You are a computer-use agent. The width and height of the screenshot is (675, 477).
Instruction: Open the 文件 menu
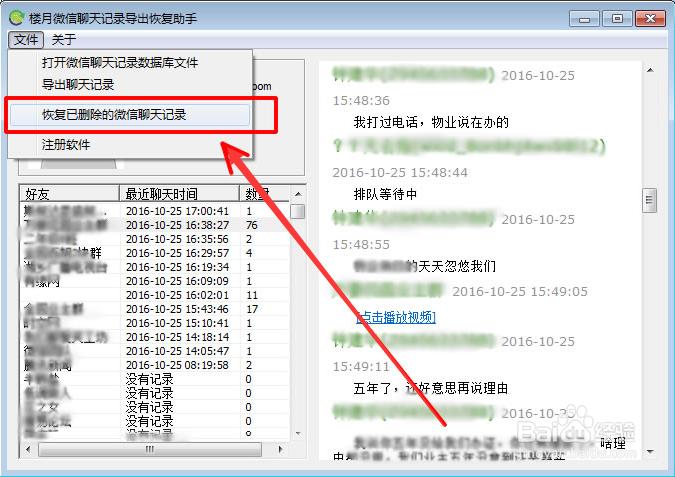[x=26, y=40]
